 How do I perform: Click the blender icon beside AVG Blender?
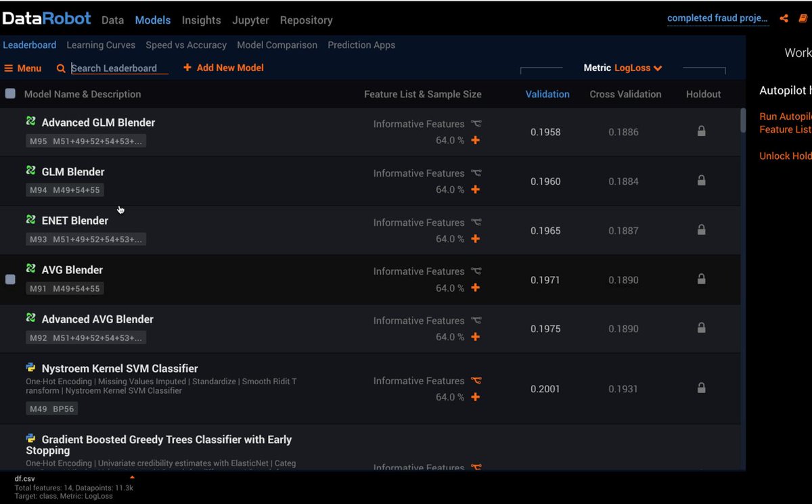pos(30,269)
